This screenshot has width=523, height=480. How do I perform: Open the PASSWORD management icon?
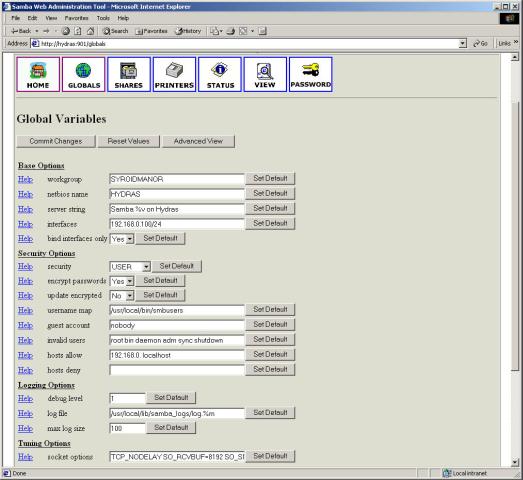311,74
